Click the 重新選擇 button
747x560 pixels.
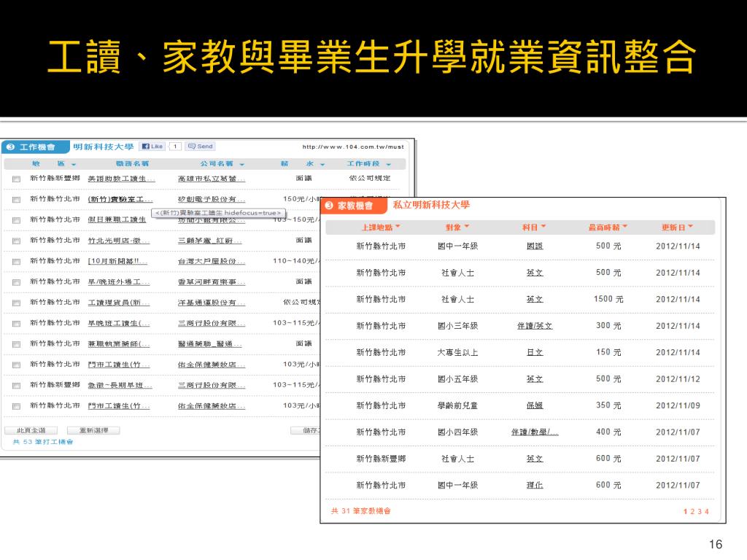[93, 430]
